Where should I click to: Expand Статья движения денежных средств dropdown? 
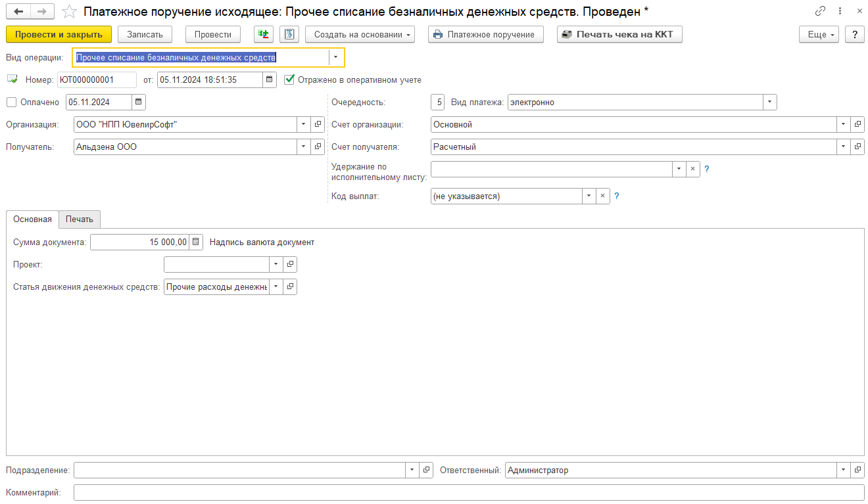point(276,286)
